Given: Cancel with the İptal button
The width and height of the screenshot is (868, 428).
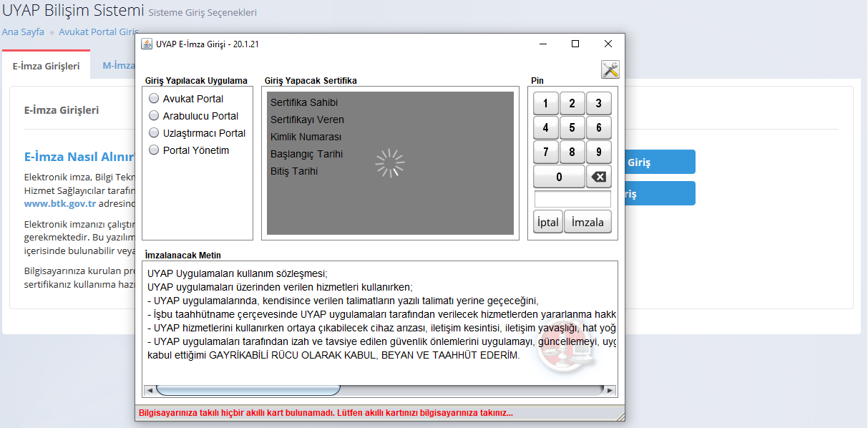Looking at the screenshot, I should pyautogui.click(x=548, y=222).
